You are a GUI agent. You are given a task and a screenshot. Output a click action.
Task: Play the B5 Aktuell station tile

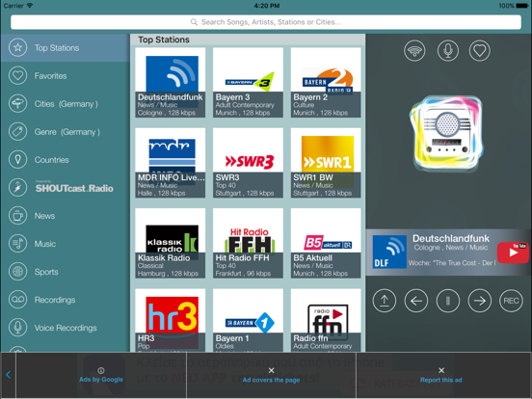(x=326, y=243)
